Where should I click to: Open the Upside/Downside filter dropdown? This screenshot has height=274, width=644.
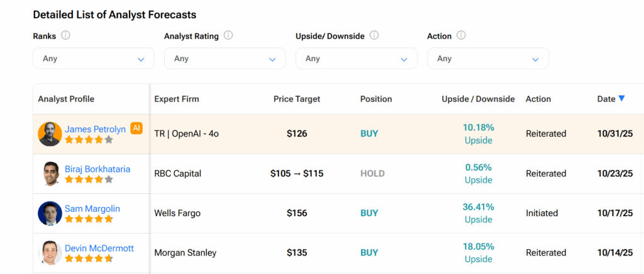pyautogui.click(x=356, y=59)
